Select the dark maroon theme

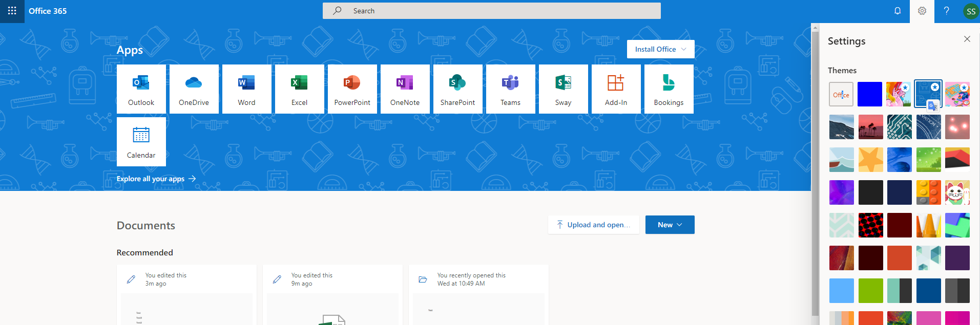(x=899, y=225)
